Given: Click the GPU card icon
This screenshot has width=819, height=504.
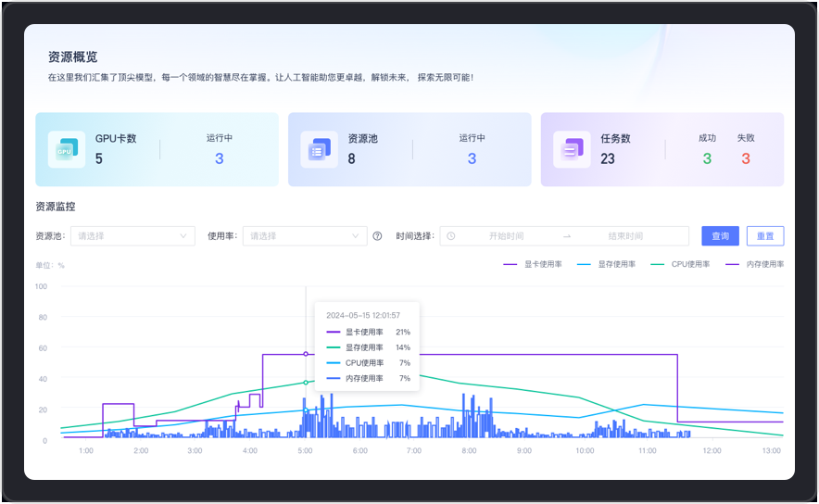Looking at the screenshot, I should 67,149.
